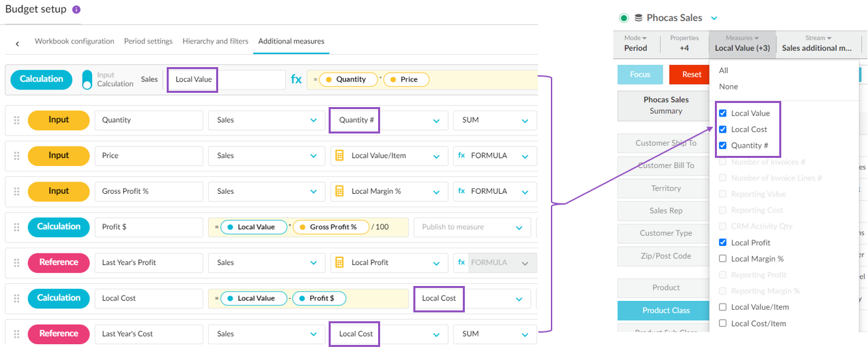The width and height of the screenshot is (868, 349).
Task: Click the database icon next to Phocas Sales
Action: [x=638, y=18]
